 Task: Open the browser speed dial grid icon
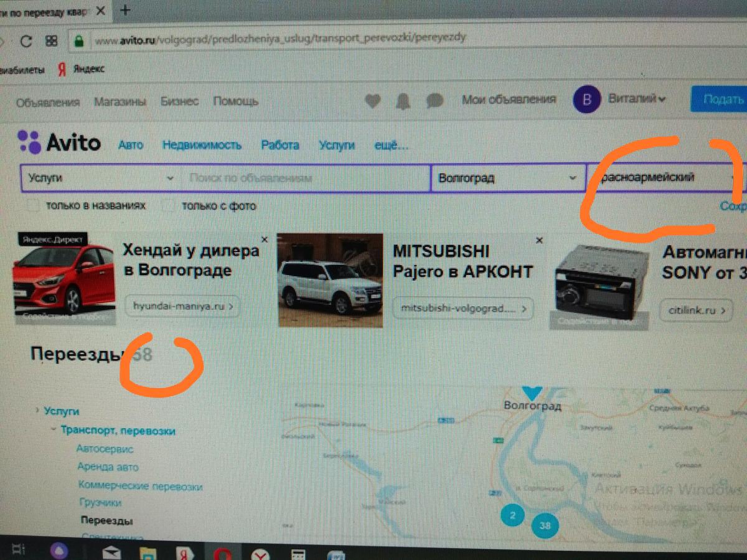pos(52,42)
